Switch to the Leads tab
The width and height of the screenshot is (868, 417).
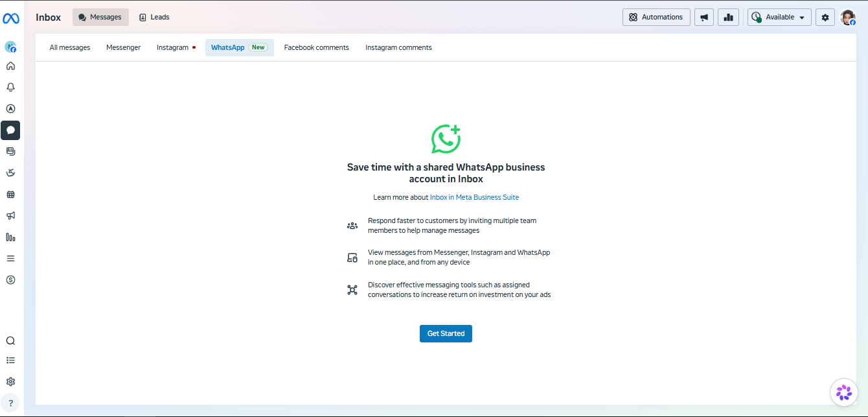click(x=154, y=18)
